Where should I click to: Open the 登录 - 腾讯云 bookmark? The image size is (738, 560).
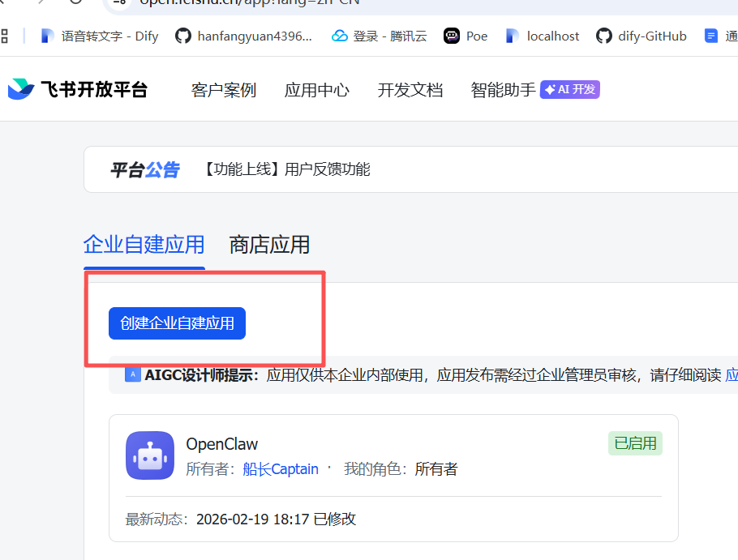point(379,36)
